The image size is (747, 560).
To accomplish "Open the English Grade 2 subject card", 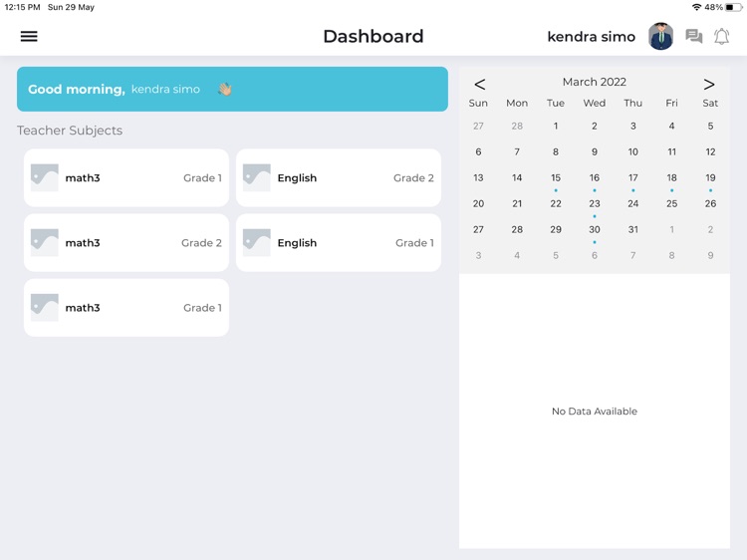I will coord(339,177).
